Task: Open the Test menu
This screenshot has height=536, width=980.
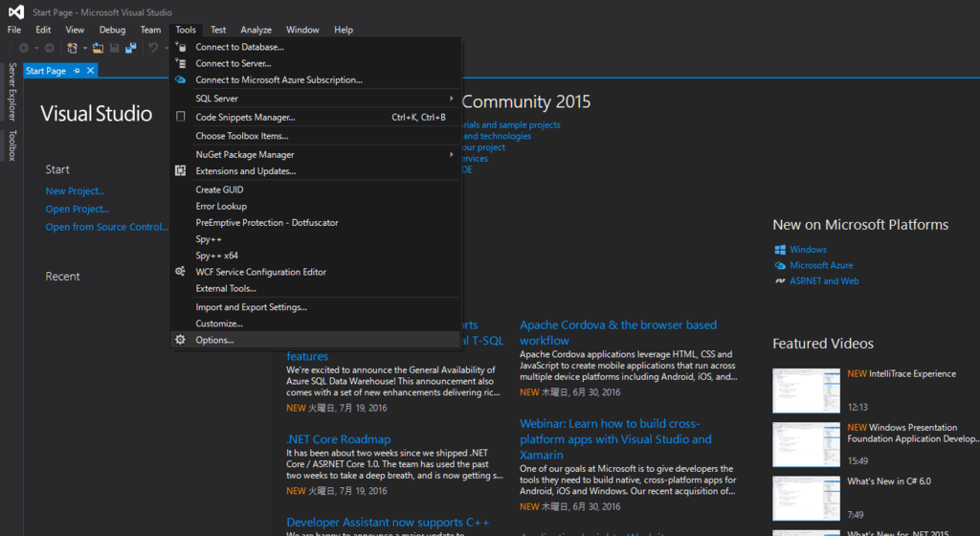Action: point(218,30)
